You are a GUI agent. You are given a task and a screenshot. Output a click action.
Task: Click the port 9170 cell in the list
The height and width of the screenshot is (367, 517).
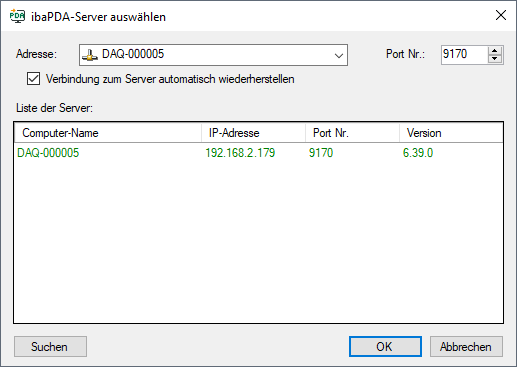(x=321, y=153)
